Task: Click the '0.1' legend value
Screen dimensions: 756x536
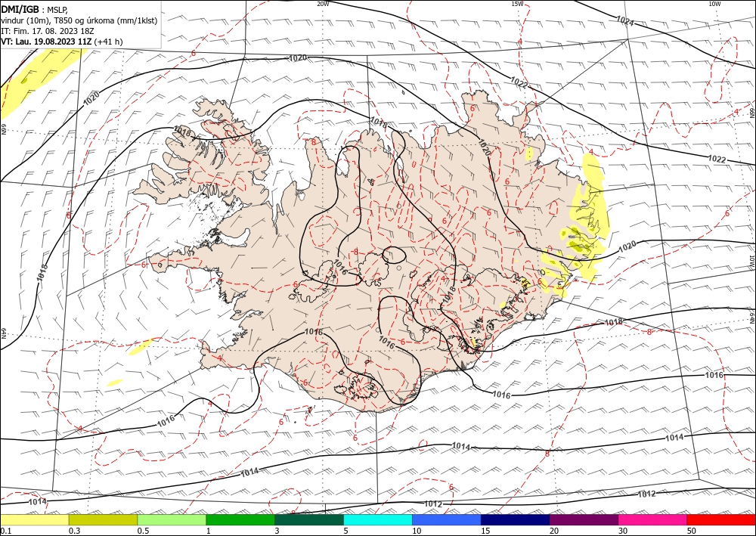Action: point(5,531)
